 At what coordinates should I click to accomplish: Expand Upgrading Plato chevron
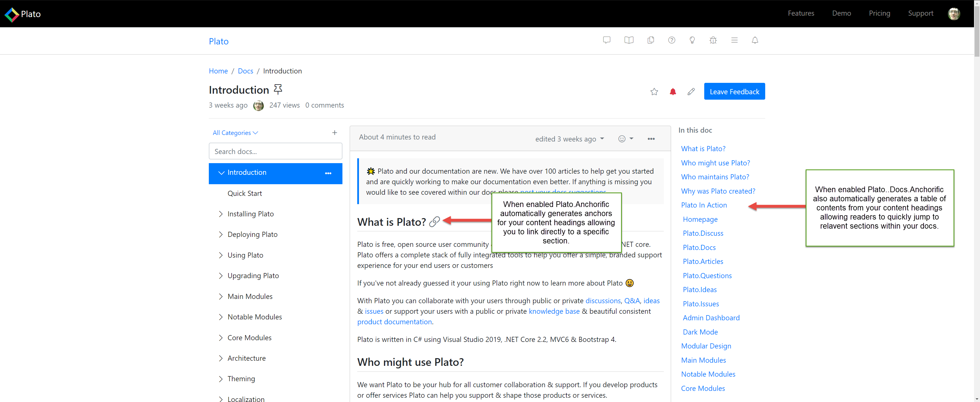221,276
